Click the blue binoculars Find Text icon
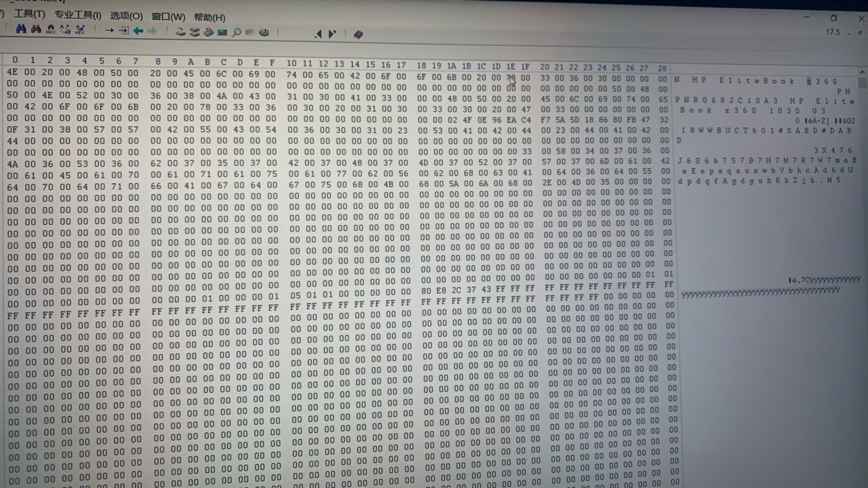This screenshot has height=488, width=868. (x=21, y=30)
